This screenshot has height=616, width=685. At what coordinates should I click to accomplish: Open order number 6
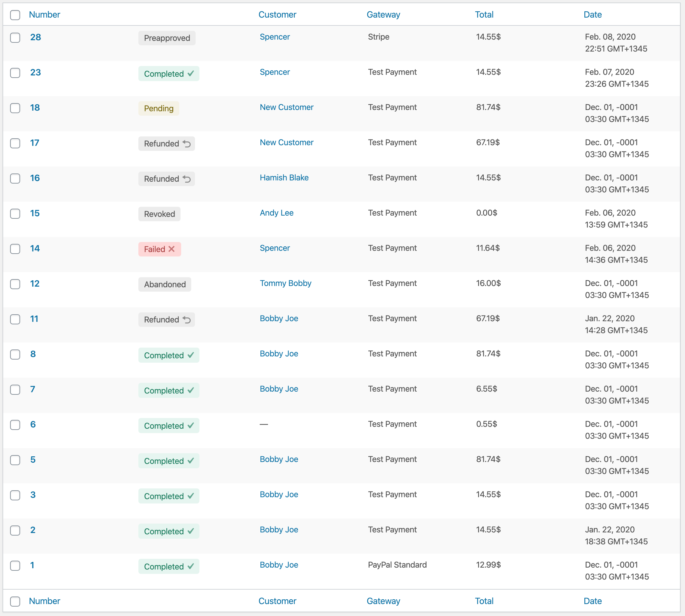[33, 424]
